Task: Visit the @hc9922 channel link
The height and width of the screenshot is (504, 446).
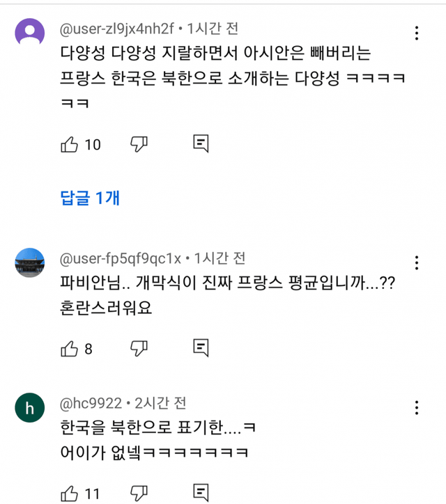Action: click(91, 403)
